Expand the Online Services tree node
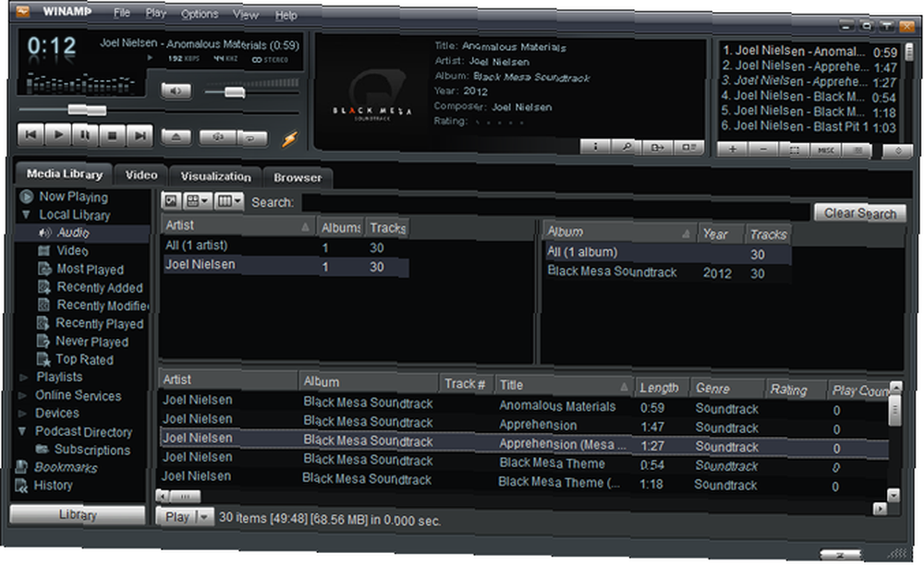Screen dimensions: 924x565 (23, 395)
